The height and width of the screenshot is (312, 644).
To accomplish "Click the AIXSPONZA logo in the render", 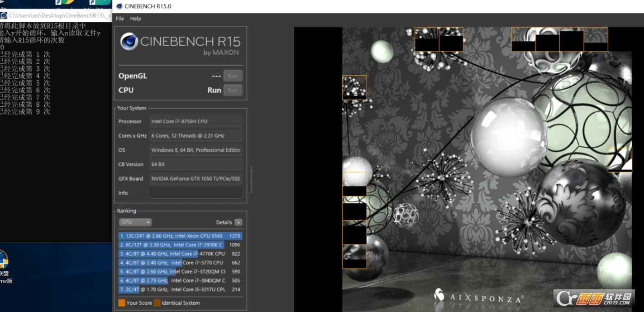I will pos(478,297).
